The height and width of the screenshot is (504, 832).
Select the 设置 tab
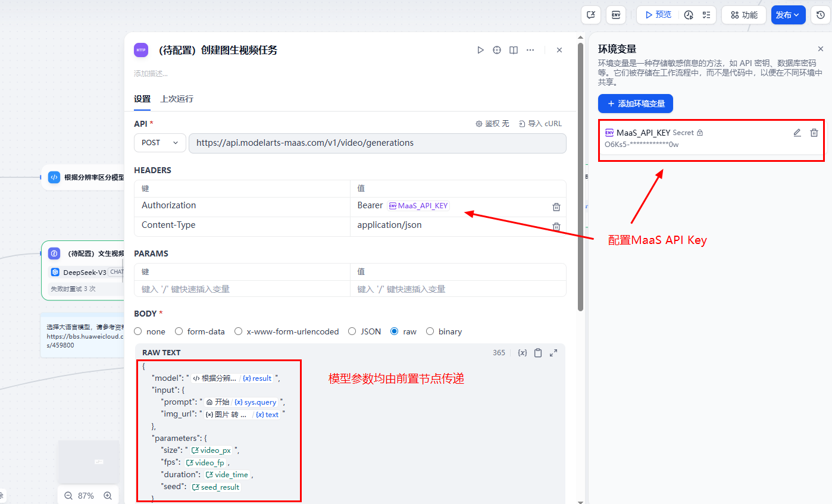[x=142, y=99]
